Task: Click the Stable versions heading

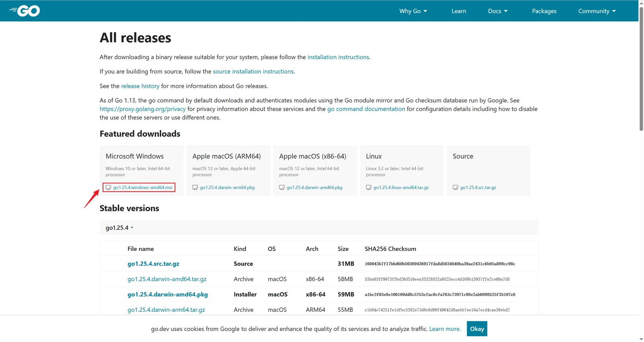Action: tap(129, 208)
